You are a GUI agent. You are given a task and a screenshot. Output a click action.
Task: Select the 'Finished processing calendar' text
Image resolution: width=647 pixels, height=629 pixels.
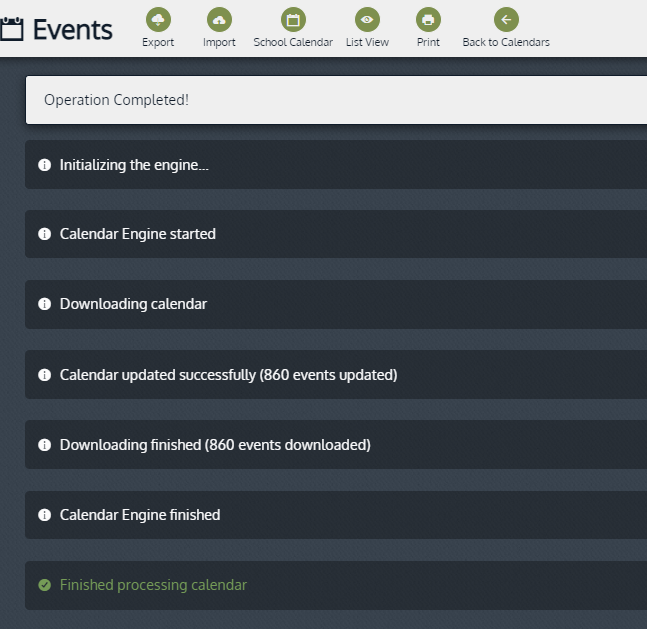tap(153, 585)
